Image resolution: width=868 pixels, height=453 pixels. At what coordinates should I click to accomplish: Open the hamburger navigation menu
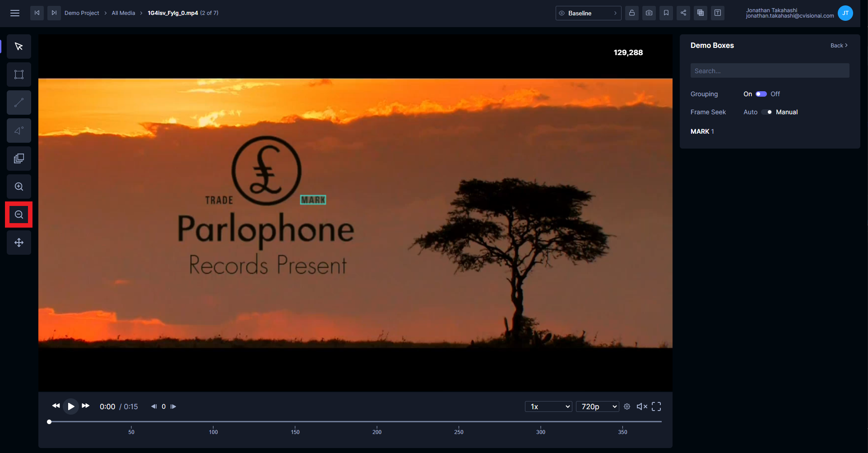[x=15, y=13]
